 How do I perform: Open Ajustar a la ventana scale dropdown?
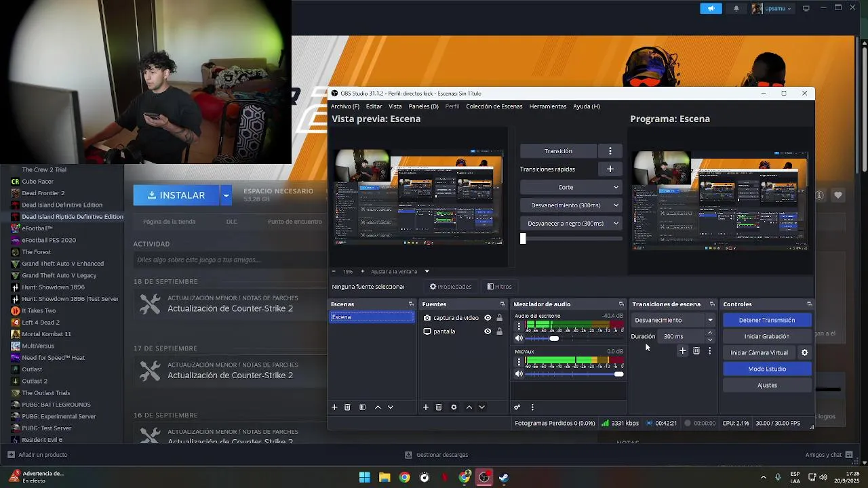400,271
